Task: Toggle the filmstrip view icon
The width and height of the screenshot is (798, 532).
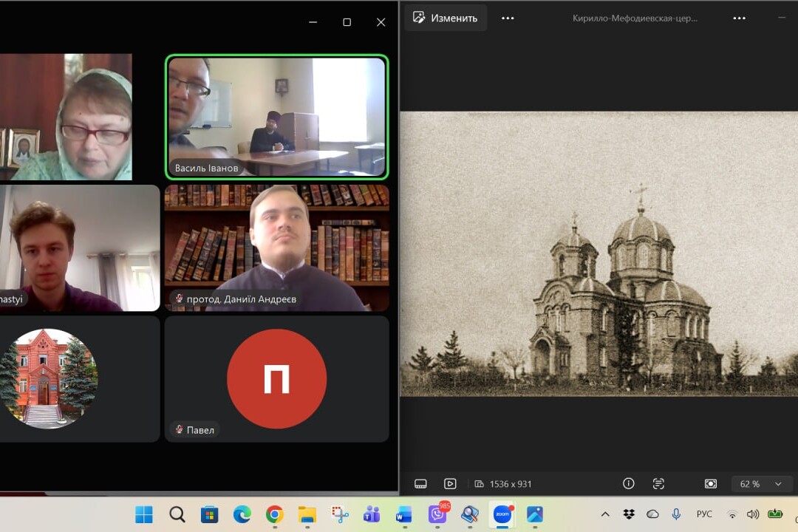Action: [420, 484]
